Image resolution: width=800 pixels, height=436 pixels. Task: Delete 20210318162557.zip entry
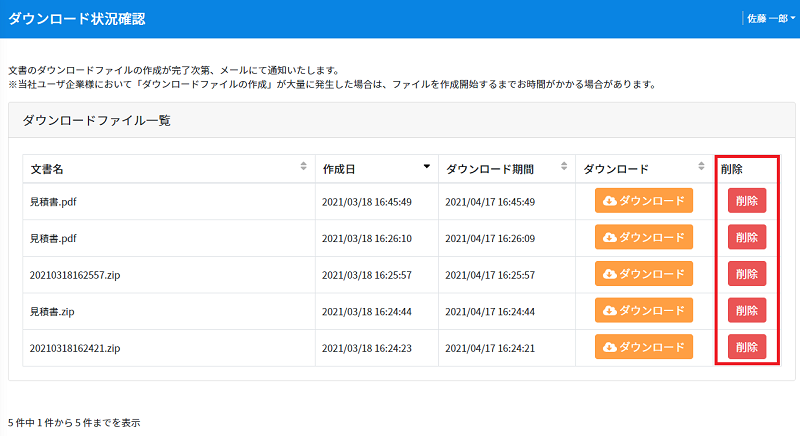click(x=747, y=274)
